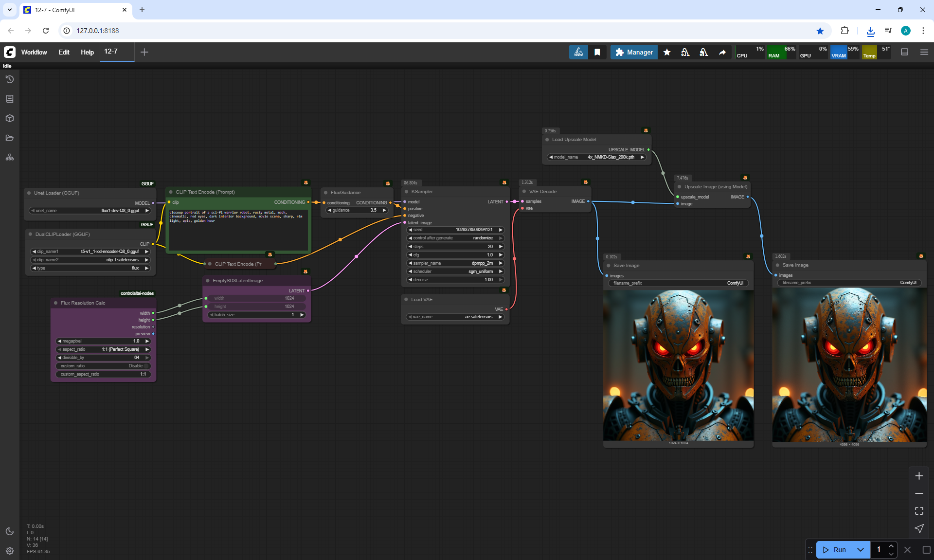Click the fit view canvas icon
Viewport: 934px width, 560px height.
point(919,511)
